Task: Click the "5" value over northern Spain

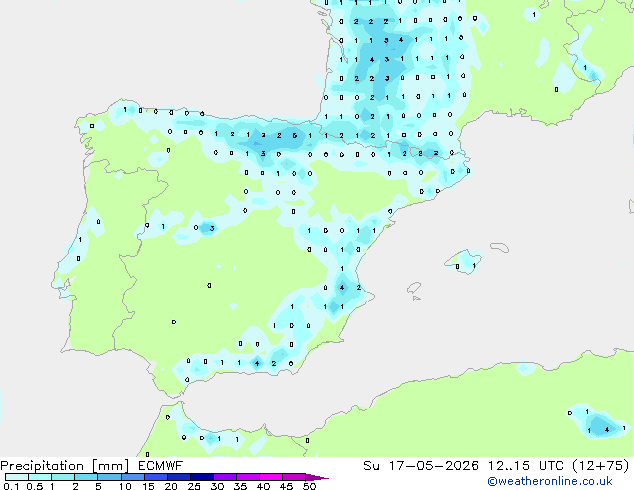Action: 295,135
